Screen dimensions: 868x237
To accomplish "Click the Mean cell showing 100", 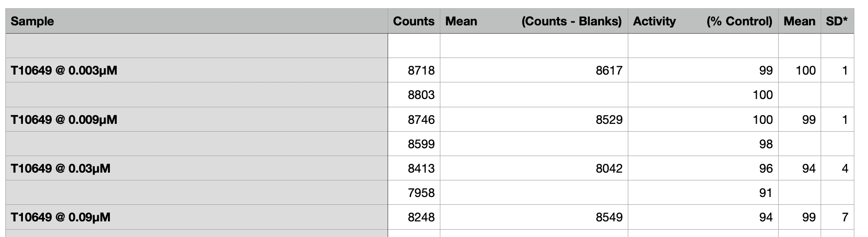I will [x=800, y=70].
